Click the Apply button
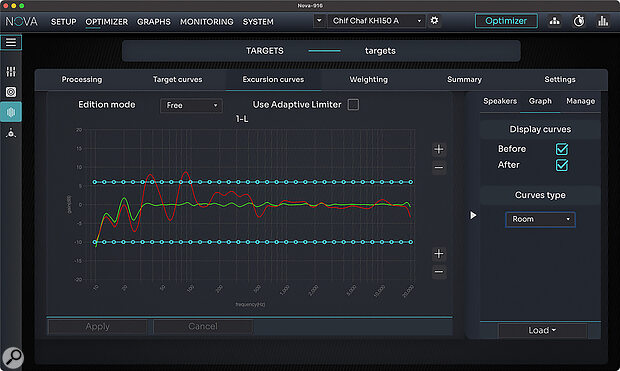 click(97, 327)
